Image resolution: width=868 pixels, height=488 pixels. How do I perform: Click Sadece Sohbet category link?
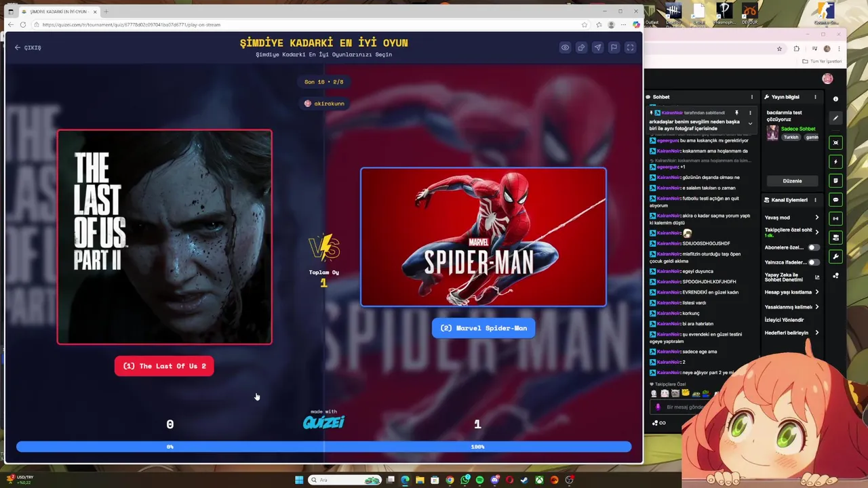(x=798, y=129)
